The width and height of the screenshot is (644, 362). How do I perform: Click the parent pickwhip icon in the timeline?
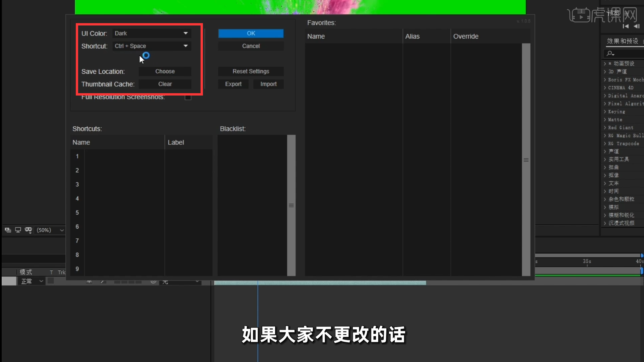[x=153, y=282]
